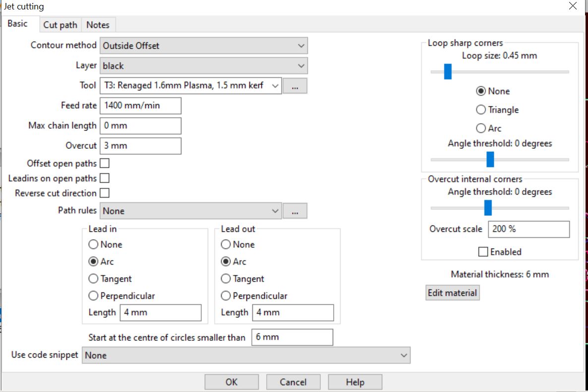This screenshot has width=588, height=392.
Task: Confirm settings with the OK button
Action: [x=232, y=382]
